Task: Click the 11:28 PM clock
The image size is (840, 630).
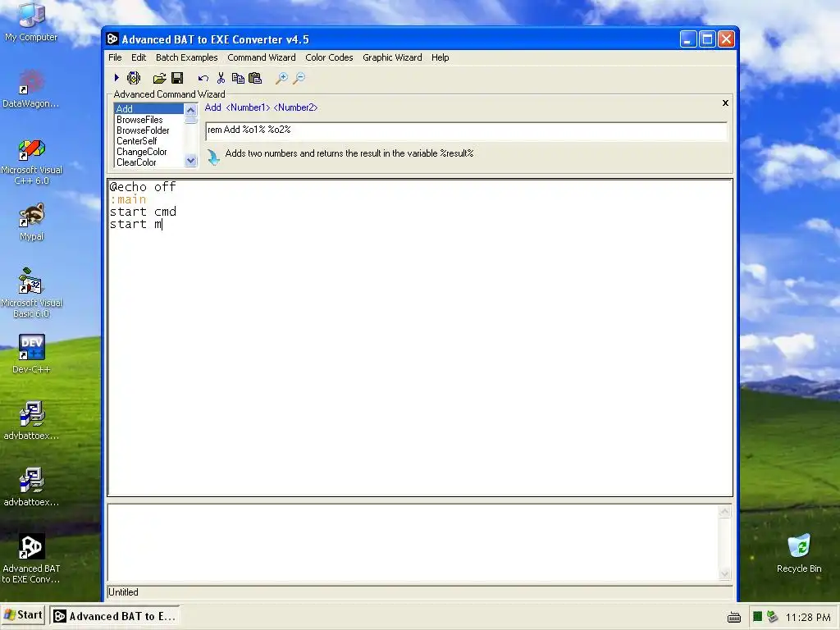Action: tap(807, 617)
